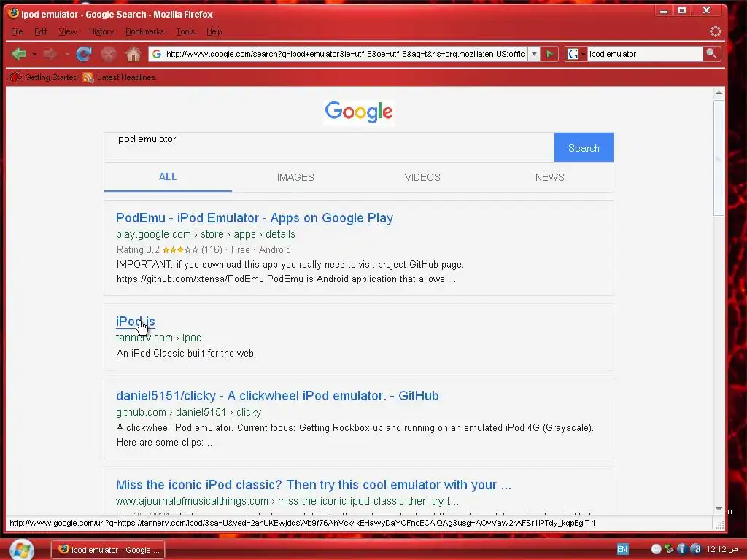Click the Getting Started bookmark icon
This screenshot has width=747, height=560.
pos(16,77)
